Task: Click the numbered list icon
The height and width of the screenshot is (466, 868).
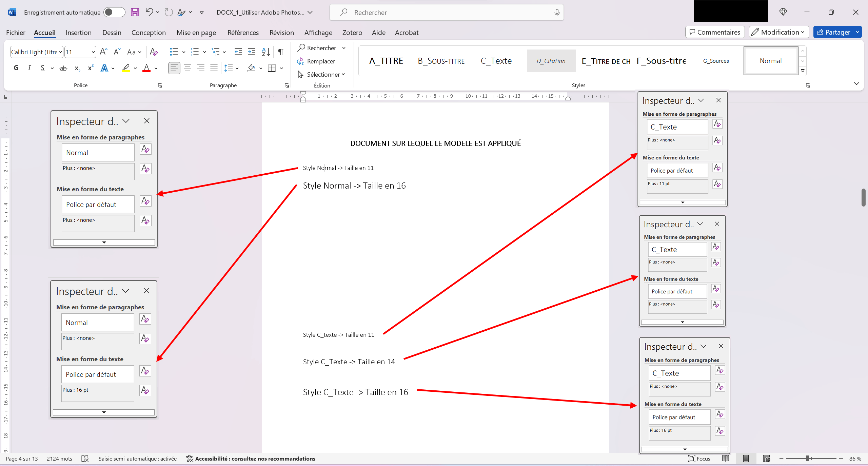Action: [195, 52]
